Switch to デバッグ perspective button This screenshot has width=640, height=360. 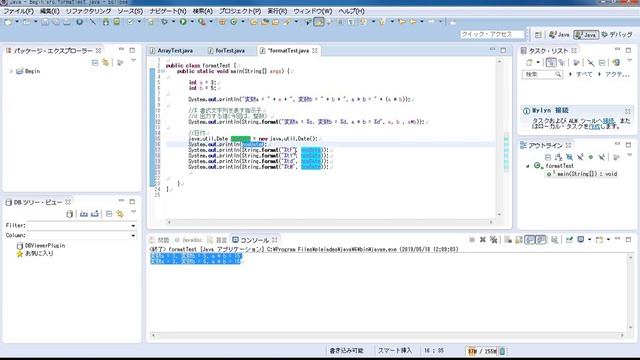coord(617,35)
